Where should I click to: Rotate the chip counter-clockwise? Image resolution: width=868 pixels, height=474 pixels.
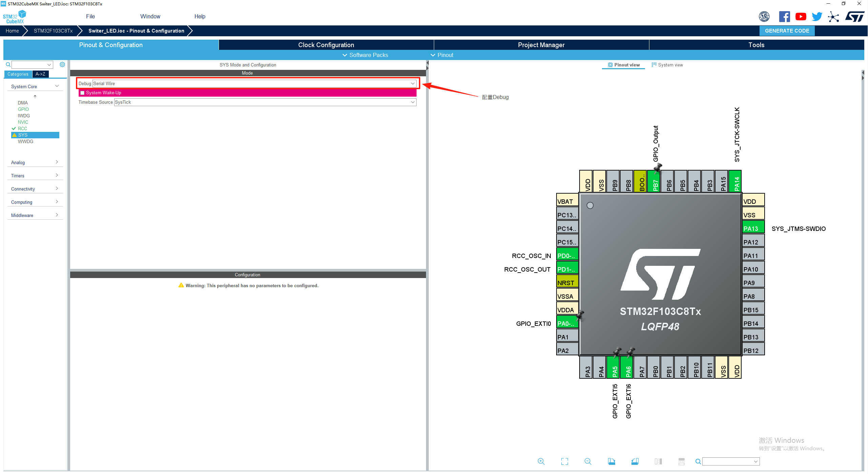click(635, 461)
